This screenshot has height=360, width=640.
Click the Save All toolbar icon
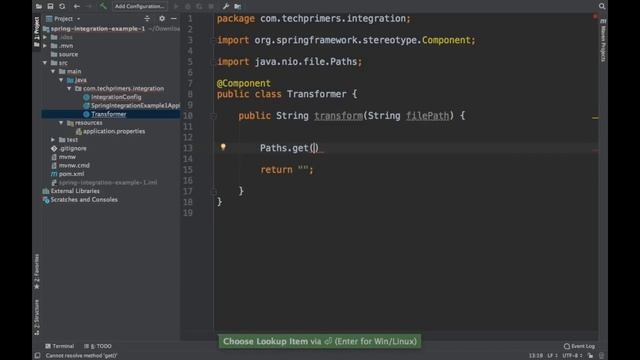coord(50,6)
